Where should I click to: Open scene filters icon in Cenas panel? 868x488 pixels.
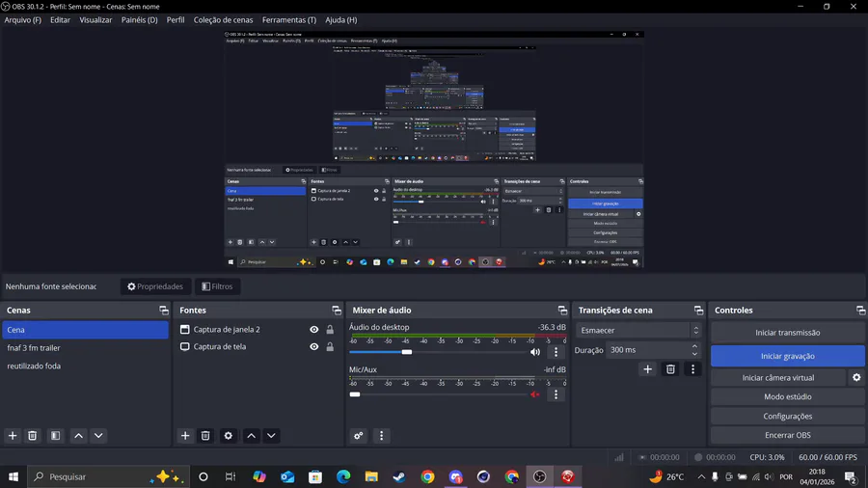point(55,435)
